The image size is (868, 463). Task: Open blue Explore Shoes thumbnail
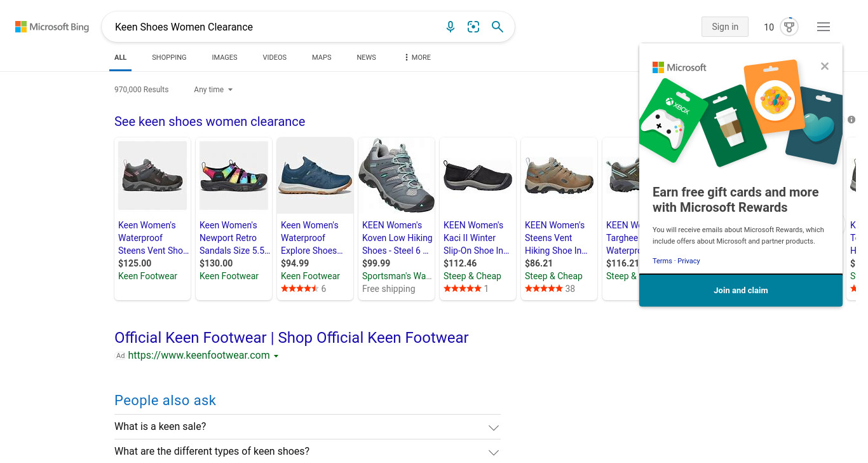[x=315, y=176]
